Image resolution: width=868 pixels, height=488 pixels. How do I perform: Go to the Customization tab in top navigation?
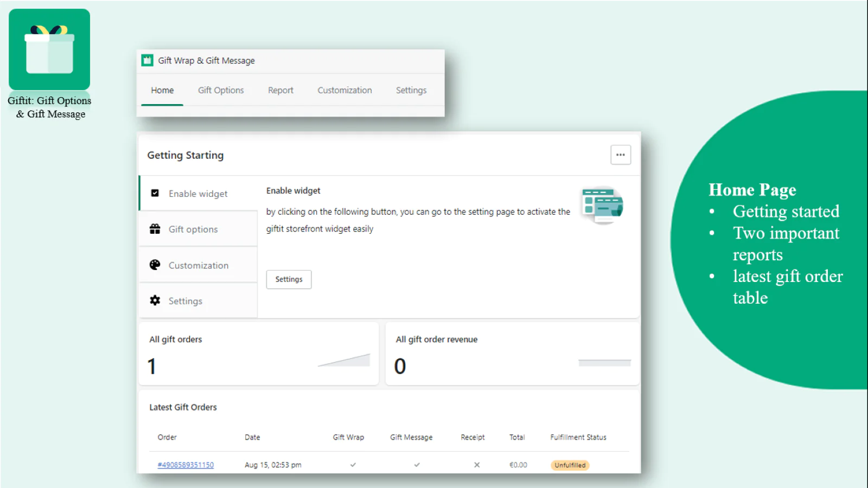click(344, 90)
